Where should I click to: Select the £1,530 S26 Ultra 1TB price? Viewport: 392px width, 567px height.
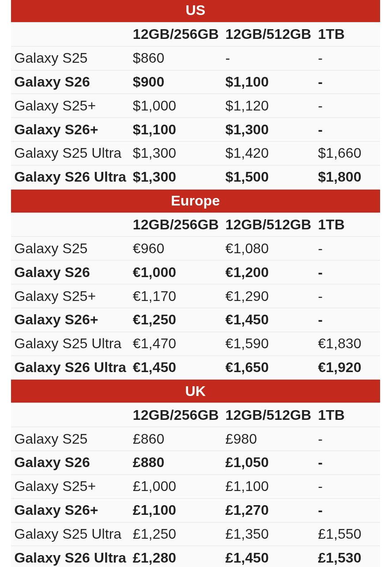339,558
